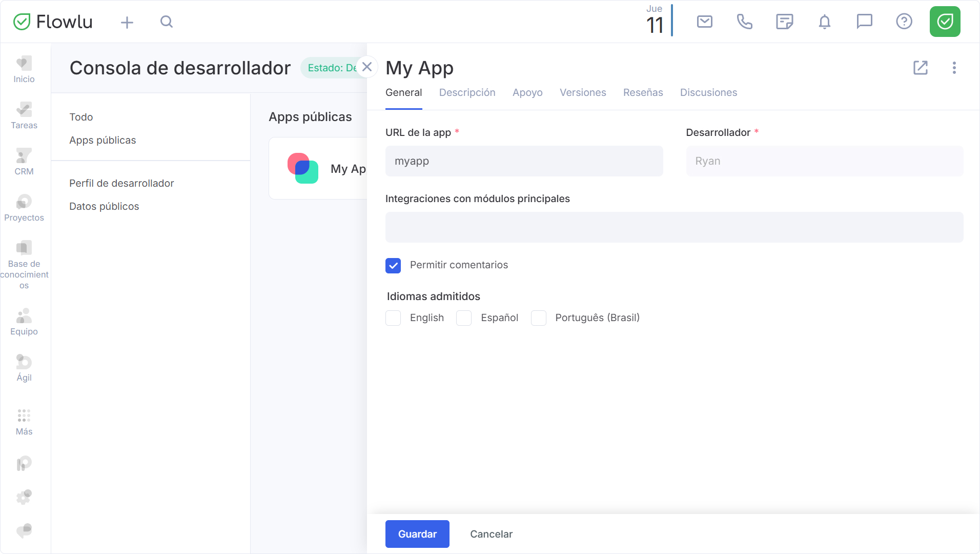This screenshot has height=554, width=980.
Task: Open the help question mark icon
Action: coord(904,22)
